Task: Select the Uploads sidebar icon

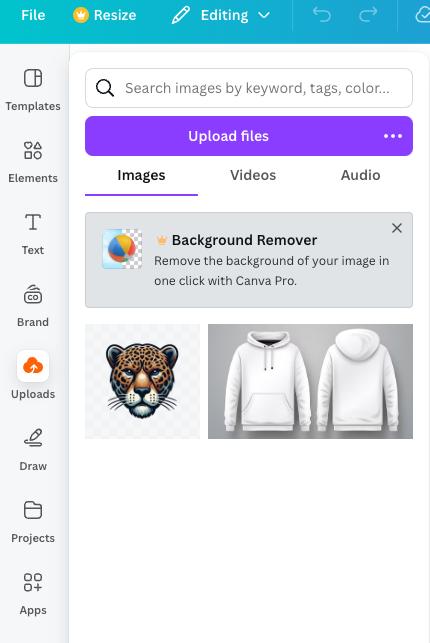Action: [33, 366]
